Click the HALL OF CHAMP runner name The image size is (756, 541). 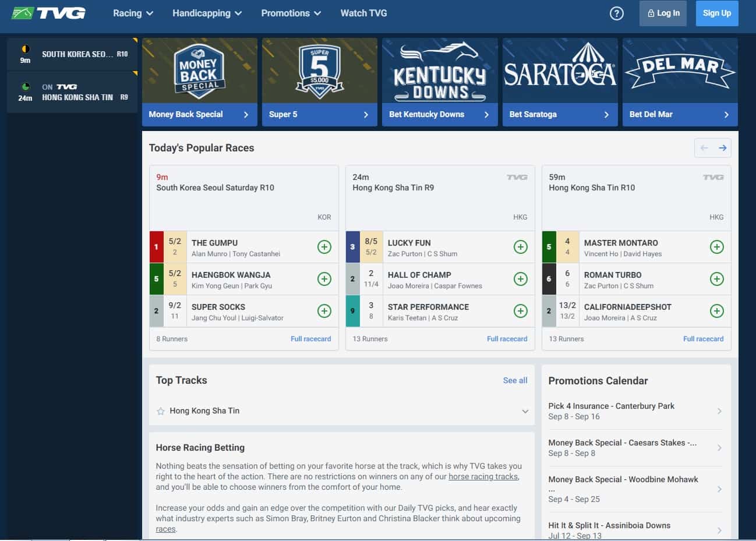coord(419,275)
